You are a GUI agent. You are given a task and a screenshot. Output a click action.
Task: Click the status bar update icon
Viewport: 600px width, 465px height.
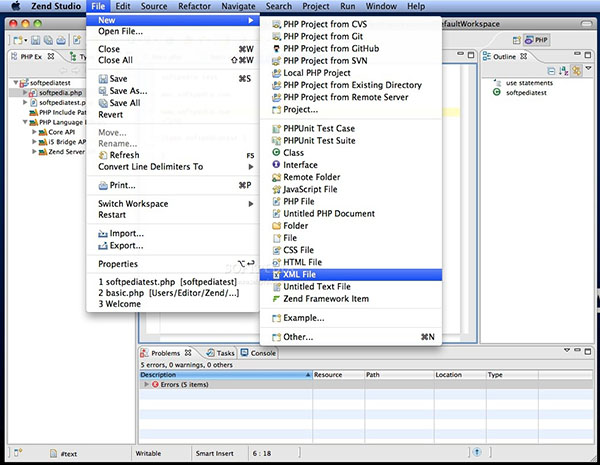(477, 452)
